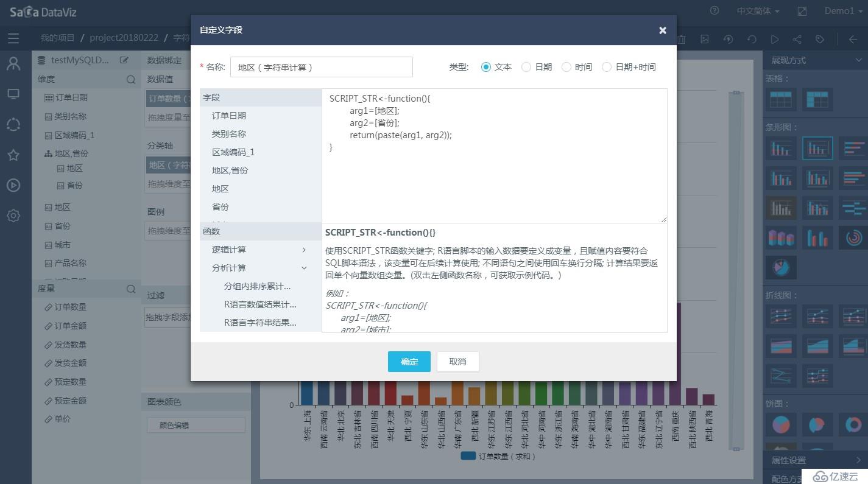868x484 pixels.
Task: Open favorites star icon in left sidebar
Action: pos(13,155)
